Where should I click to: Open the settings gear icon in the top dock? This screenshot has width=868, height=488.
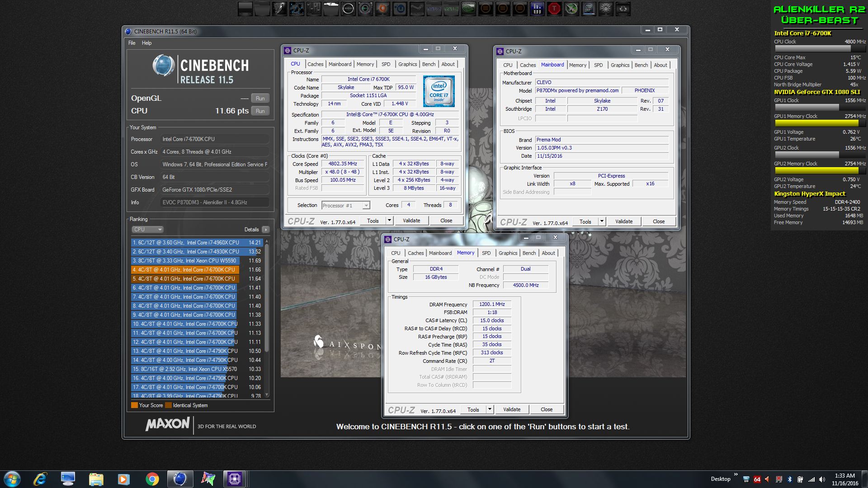606,9
